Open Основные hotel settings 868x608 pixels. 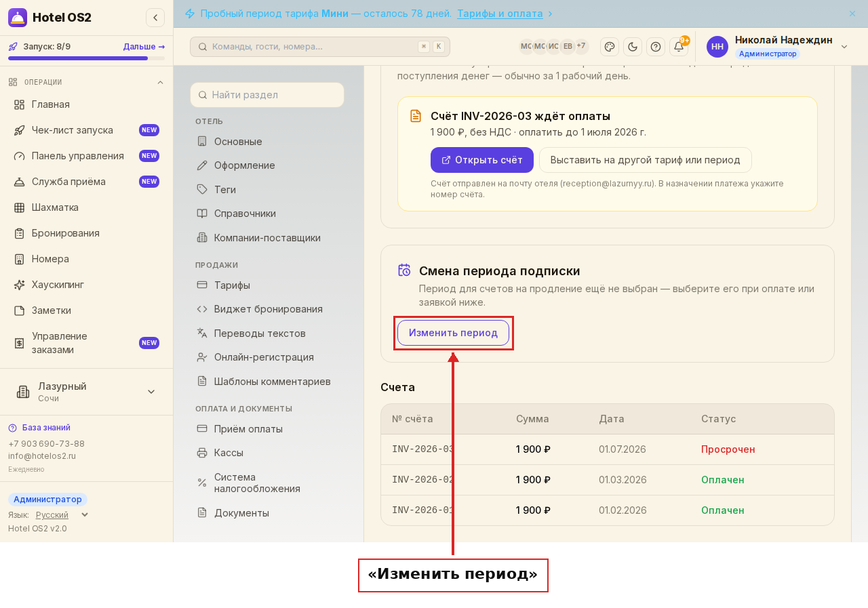(267, 142)
